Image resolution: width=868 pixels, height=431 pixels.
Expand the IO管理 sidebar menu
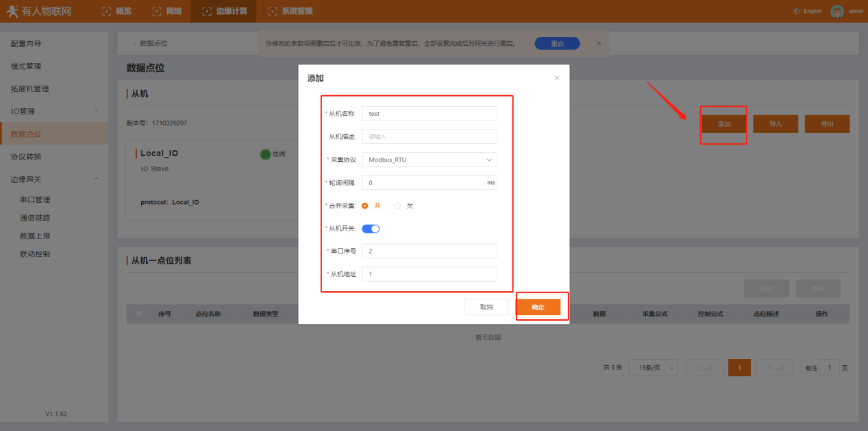tap(53, 111)
